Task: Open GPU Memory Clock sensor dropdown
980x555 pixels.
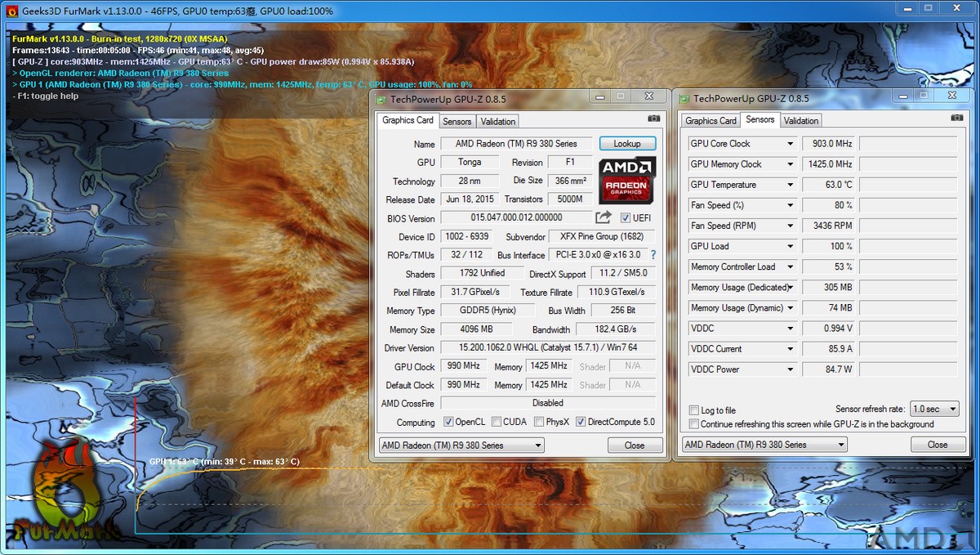Action: pyautogui.click(x=791, y=164)
